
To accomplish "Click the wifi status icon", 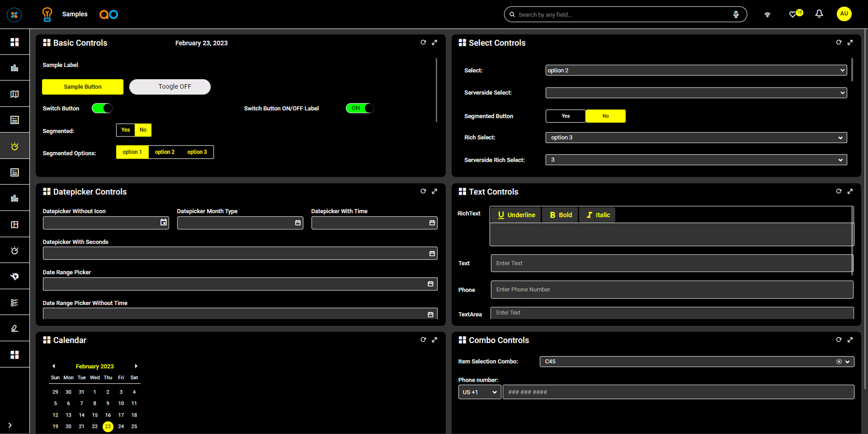I will [767, 14].
